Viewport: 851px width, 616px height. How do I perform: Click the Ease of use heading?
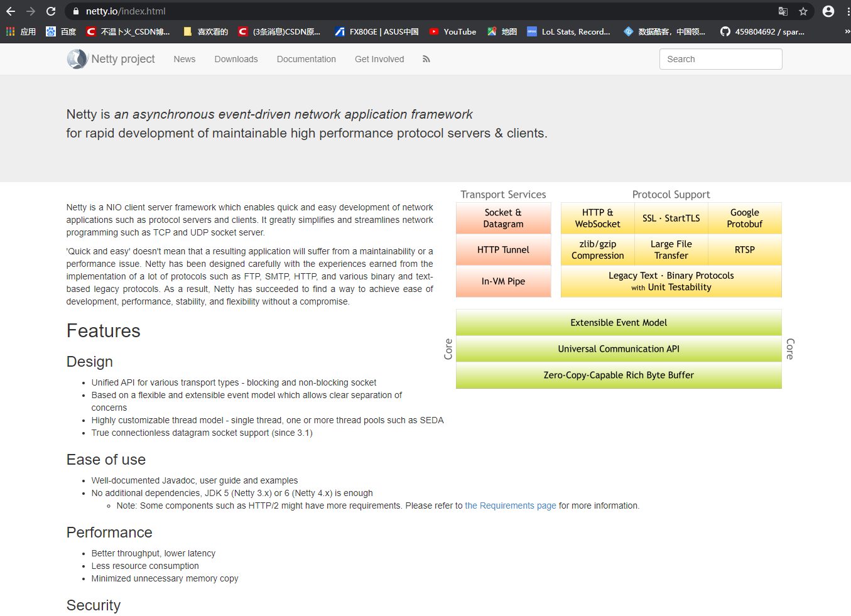point(106,460)
